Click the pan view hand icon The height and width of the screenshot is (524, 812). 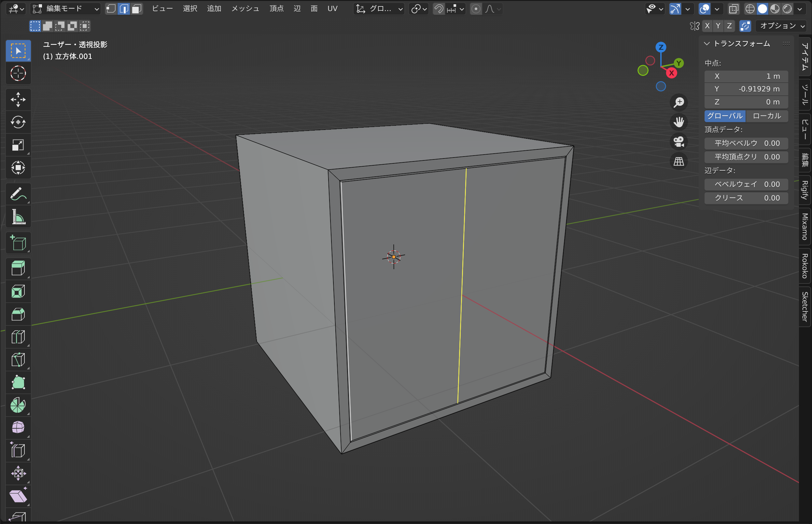click(679, 122)
